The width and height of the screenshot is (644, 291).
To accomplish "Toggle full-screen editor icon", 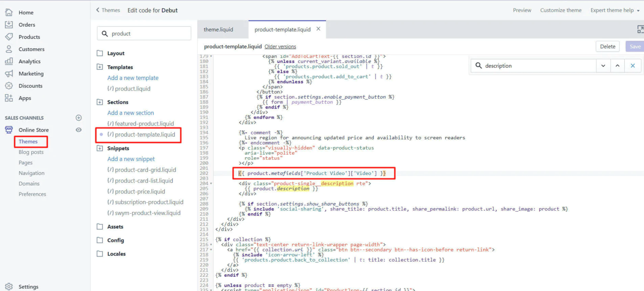I will tap(640, 29).
